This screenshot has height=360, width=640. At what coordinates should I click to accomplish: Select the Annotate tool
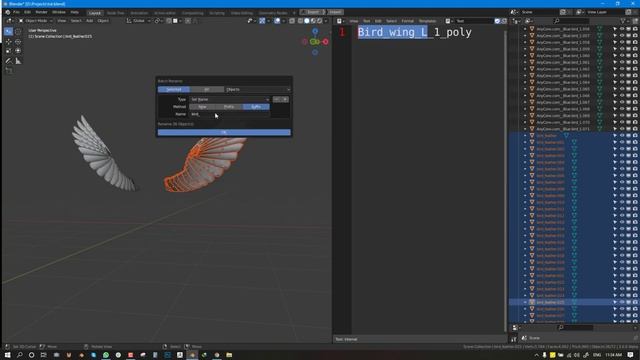pos(9,61)
